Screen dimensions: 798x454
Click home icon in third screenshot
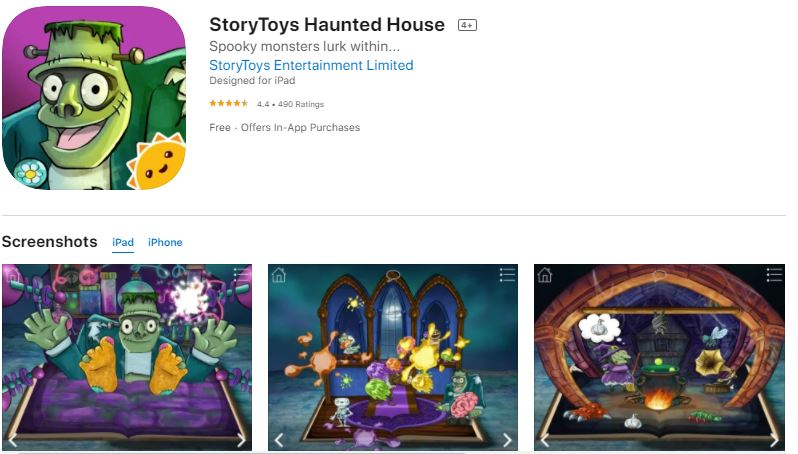click(545, 275)
